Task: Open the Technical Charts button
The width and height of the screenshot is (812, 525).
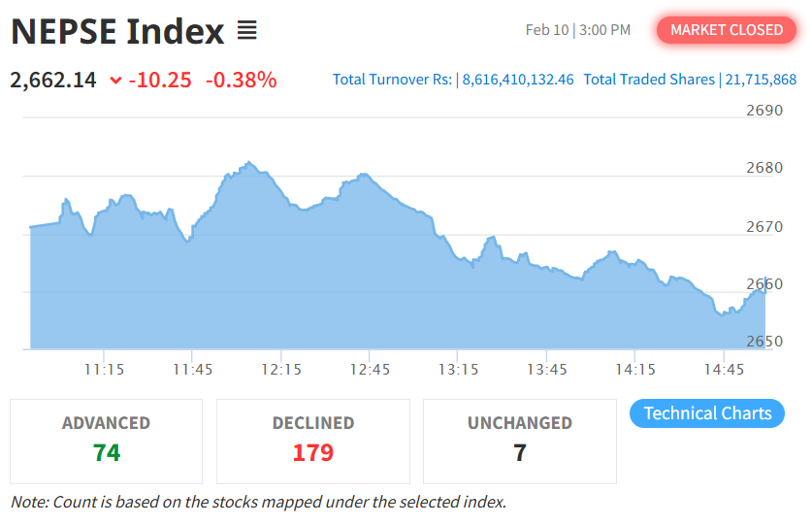Action: [x=707, y=413]
